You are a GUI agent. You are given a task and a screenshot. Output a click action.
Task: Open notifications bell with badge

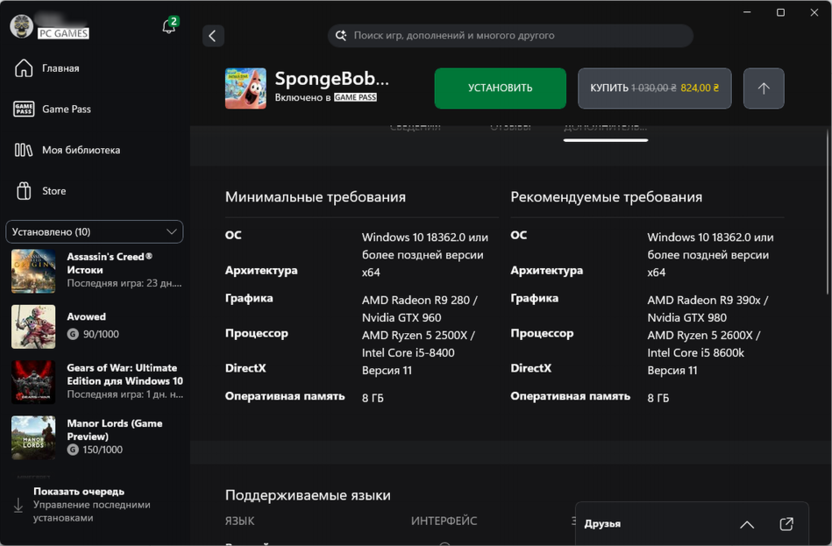169,26
